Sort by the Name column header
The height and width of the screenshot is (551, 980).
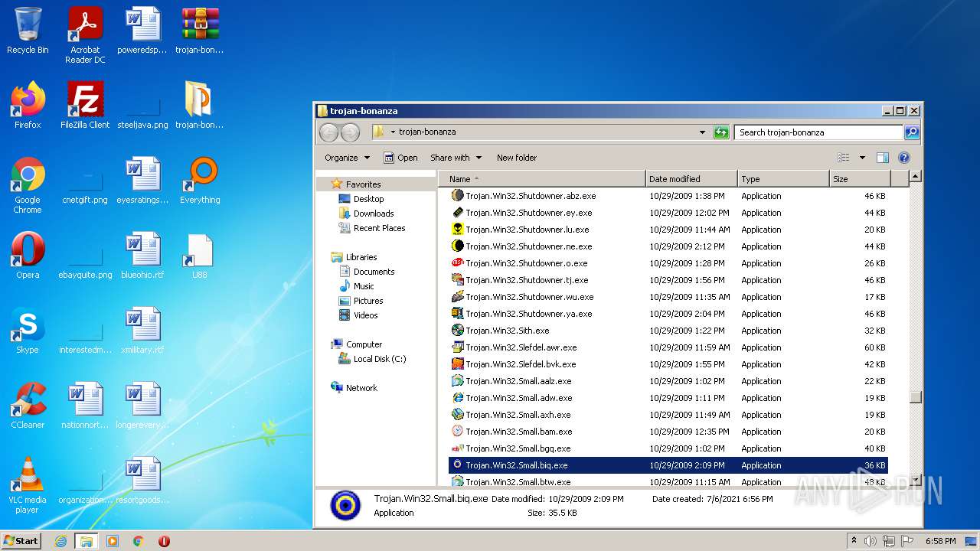point(542,179)
